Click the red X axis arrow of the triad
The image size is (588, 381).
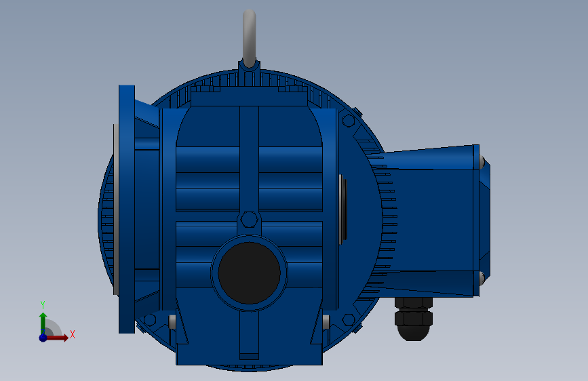tap(57, 338)
